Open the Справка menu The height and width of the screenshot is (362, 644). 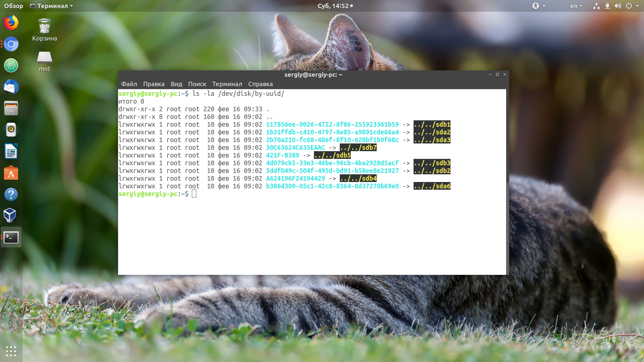click(260, 84)
